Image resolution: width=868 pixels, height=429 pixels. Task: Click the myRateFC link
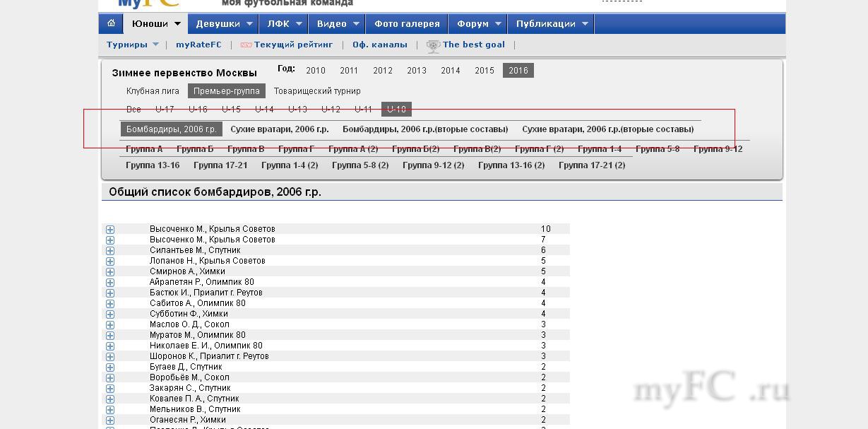pyautogui.click(x=198, y=45)
